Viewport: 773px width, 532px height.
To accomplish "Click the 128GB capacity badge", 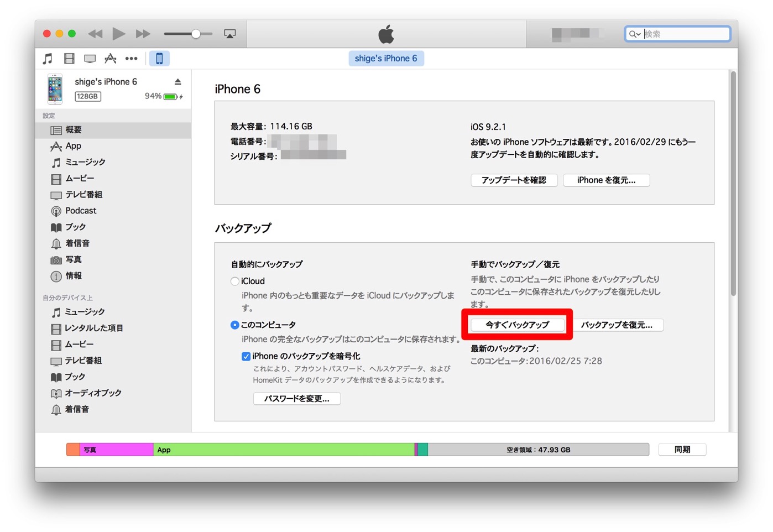I will [x=88, y=96].
